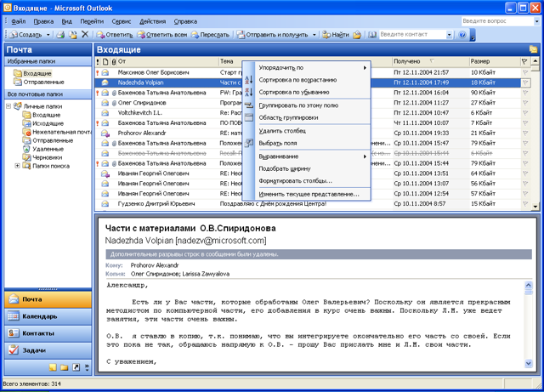Viewport: 544px width, 392px height.
Task: Click the Найти (Find) toolbar button
Action: point(336,35)
